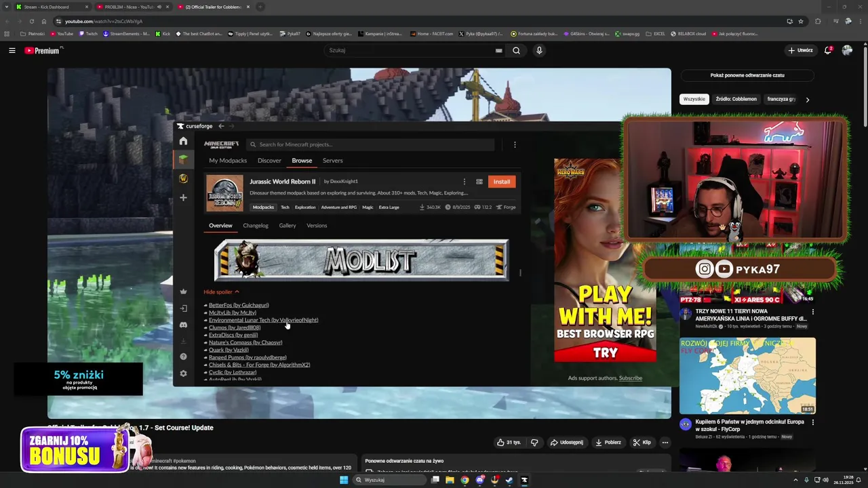Collapse the Hide spoiler section
Image resolution: width=868 pixels, height=488 pixels.
(x=222, y=292)
